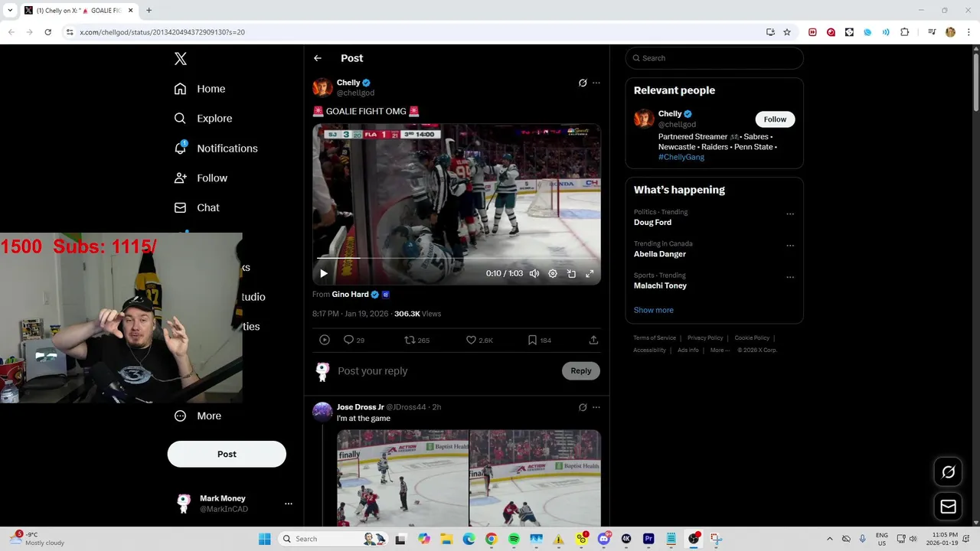Mute the video volume
Image resolution: width=980 pixels, height=551 pixels.
click(x=534, y=273)
